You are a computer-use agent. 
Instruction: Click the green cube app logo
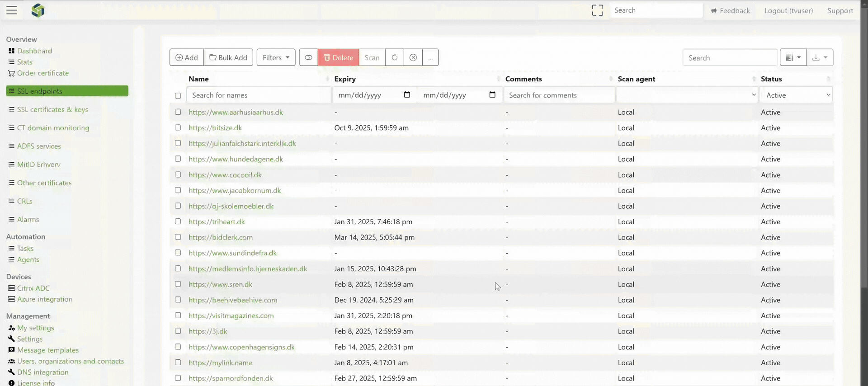tap(38, 10)
